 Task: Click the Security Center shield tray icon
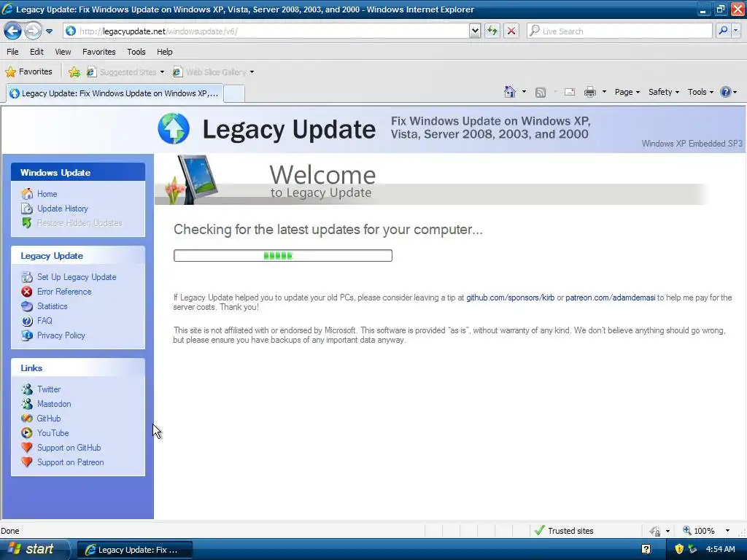pyautogui.click(x=679, y=549)
